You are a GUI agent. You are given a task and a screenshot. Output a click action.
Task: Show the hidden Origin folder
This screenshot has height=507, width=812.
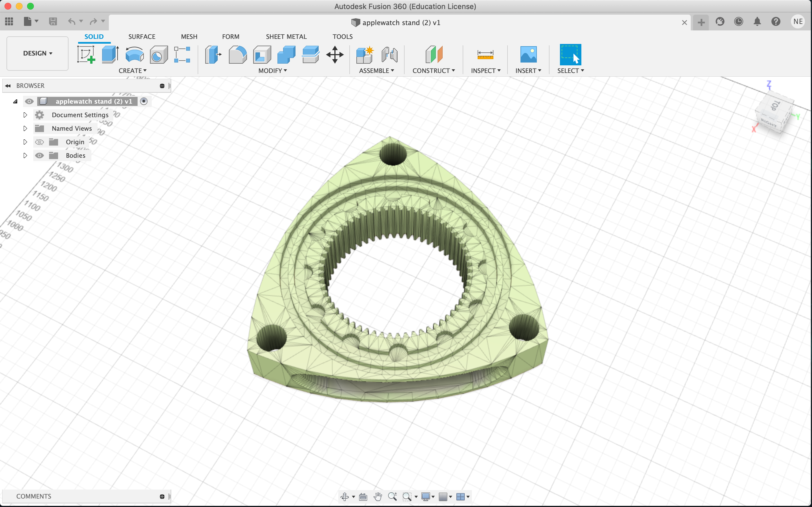(x=39, y=142)
